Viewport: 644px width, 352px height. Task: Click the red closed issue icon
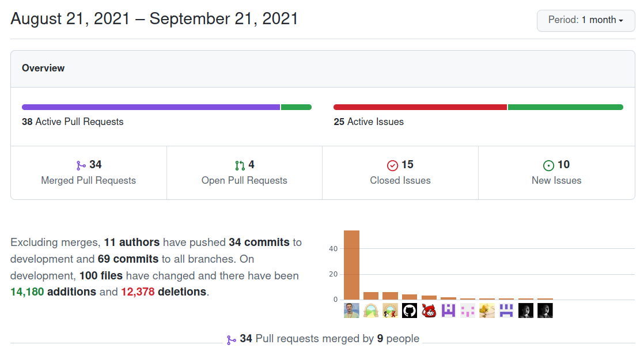[392, 165]
